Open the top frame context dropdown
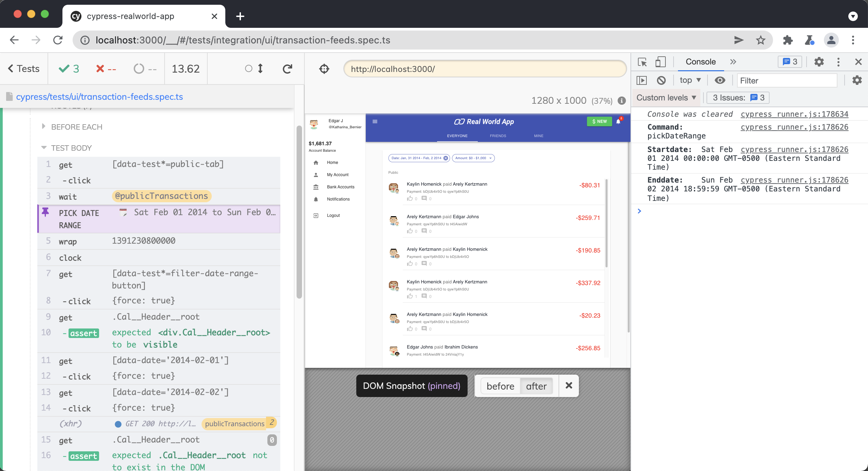 (690, 80)
